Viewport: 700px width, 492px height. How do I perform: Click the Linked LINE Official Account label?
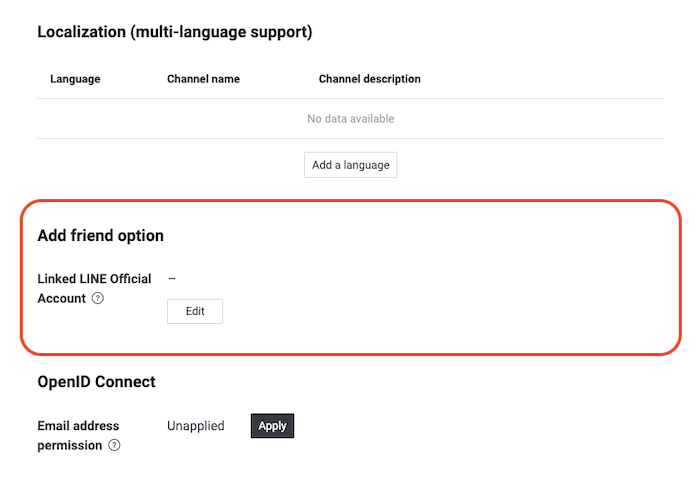point(94,279)
